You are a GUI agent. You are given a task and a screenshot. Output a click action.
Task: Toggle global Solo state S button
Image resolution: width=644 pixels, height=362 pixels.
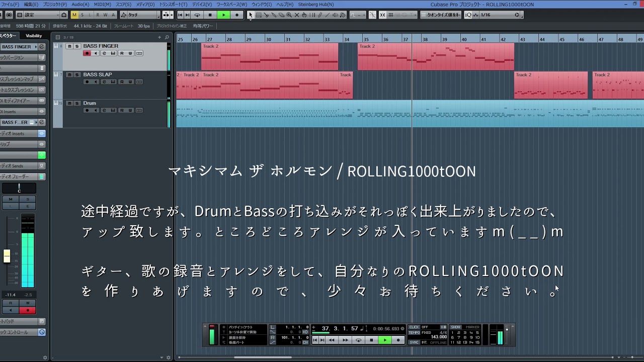(x=83, y=15)
